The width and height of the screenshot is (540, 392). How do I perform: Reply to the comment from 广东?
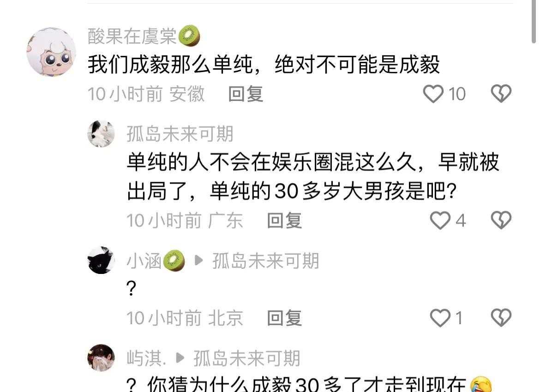pos(284,220)
